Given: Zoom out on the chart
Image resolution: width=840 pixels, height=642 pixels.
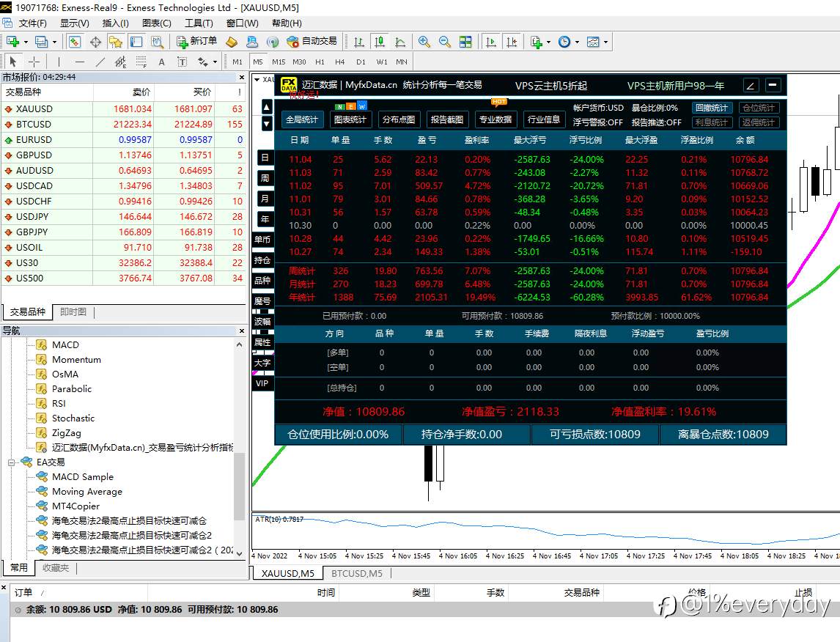Looking at the screenshot, I should tap(445, 42).
